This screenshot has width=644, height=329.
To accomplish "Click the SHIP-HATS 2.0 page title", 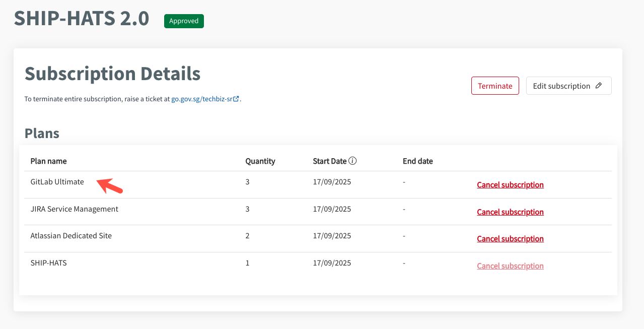I will coord(82,19).
